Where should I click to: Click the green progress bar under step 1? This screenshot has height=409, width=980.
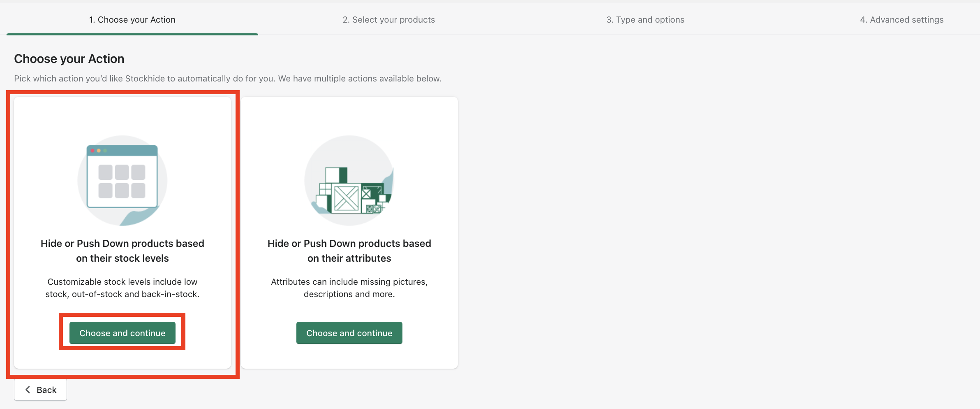point(132,34)
